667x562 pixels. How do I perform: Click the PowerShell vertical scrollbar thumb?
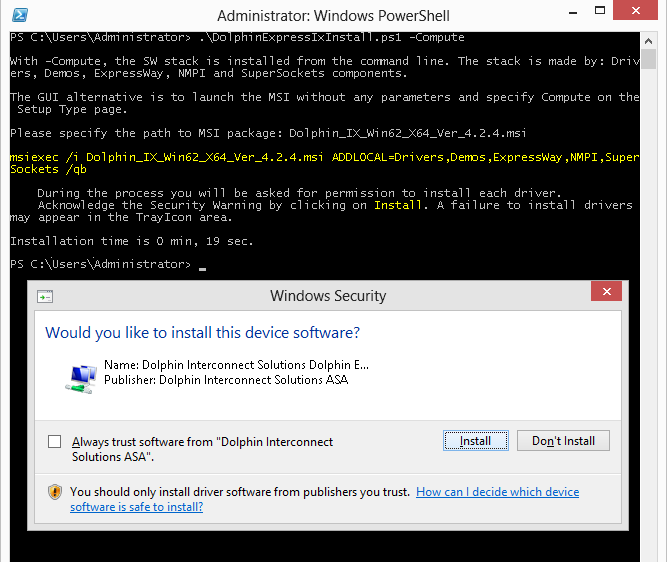click(x=648, y=59)
